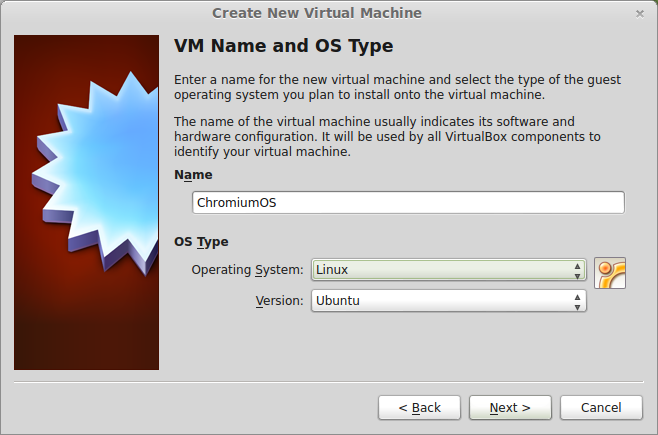
Task: Click the arrows on the Operating System combo box
Action: pos(578,270)
